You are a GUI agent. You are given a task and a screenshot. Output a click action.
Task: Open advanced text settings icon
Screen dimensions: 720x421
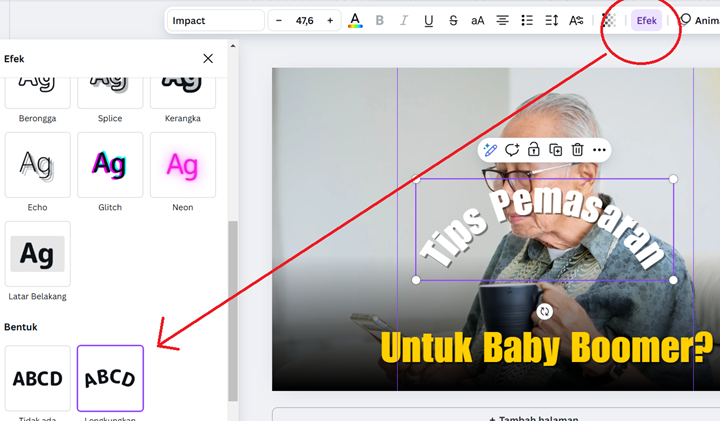(576, 21)
